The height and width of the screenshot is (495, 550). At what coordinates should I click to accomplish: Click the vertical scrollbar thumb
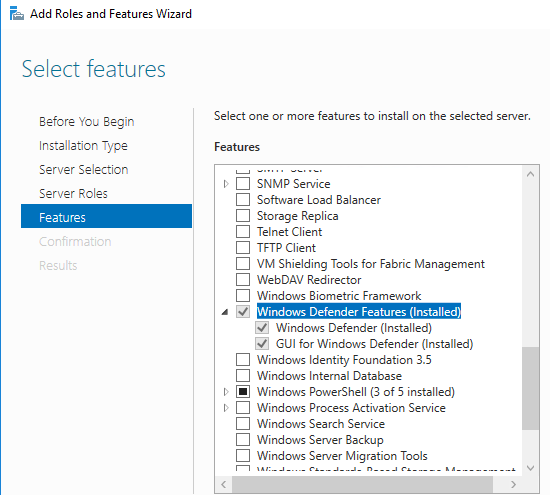[x=530, y=388]
